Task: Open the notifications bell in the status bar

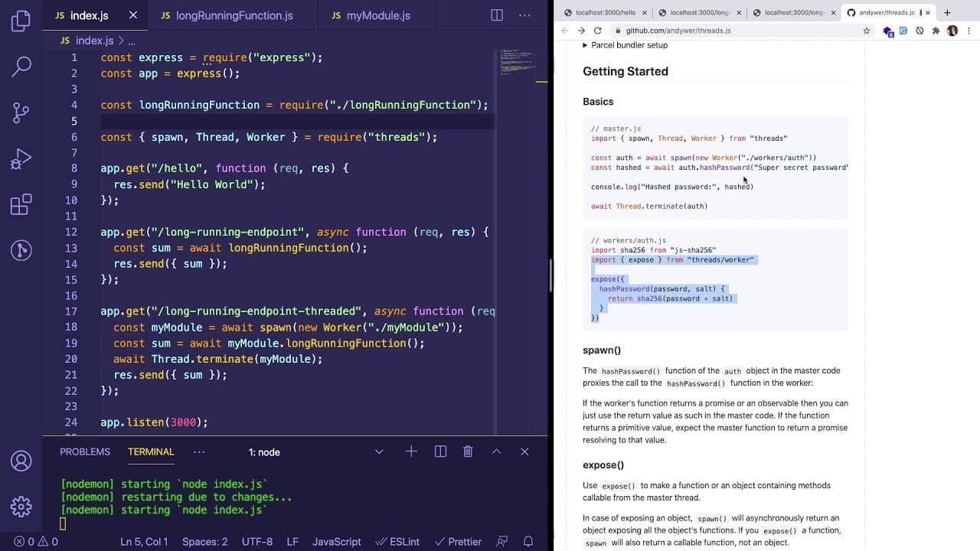Action: click(x=528, y=541)
